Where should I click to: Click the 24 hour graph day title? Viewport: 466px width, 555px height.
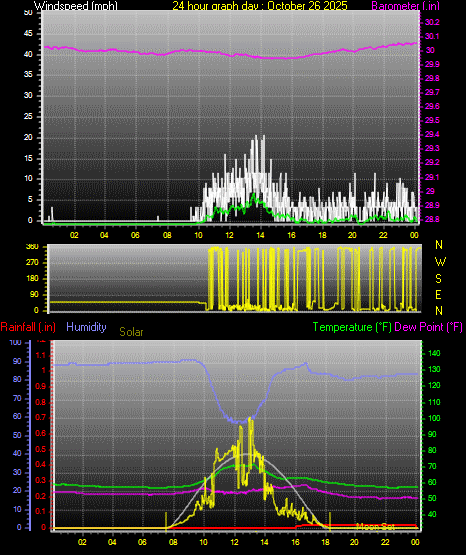[260, 6]
